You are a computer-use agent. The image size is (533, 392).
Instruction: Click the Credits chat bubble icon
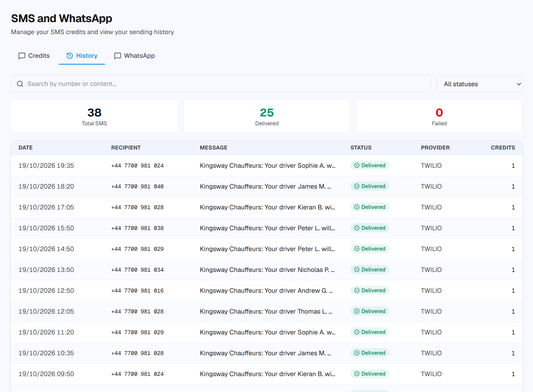click(x=22, y=56)
